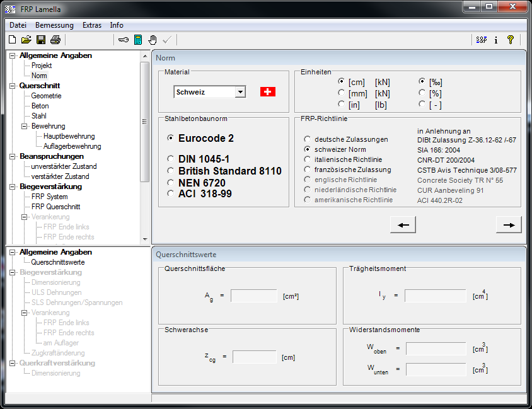Open a file with the folder icon
The height and width of the screenshot is (409, 532).
[x=26, y=40]
